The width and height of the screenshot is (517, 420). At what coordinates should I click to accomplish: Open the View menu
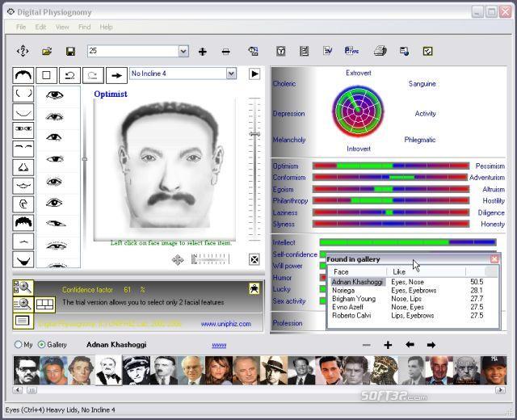(x=62, y=27)
